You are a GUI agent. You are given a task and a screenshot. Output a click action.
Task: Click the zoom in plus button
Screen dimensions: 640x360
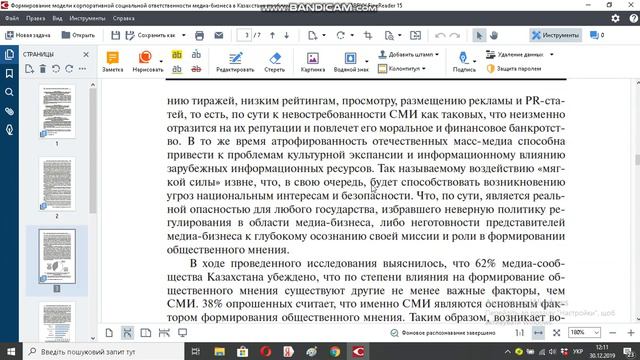[631, 333]
